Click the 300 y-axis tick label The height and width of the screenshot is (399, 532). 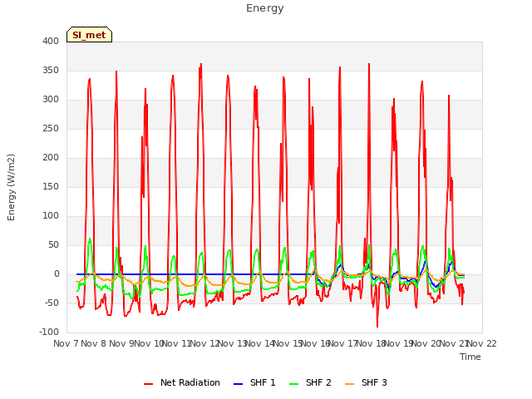click(51, 100)
